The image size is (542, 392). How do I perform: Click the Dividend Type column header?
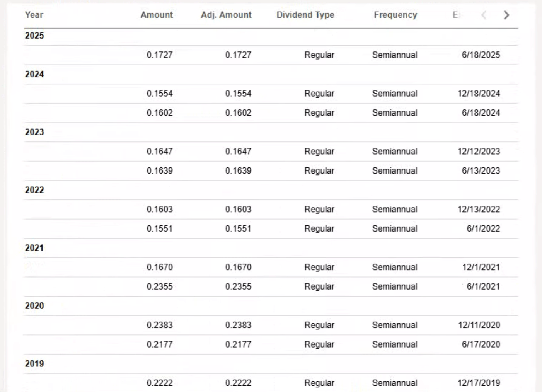(x=305, y=15)
